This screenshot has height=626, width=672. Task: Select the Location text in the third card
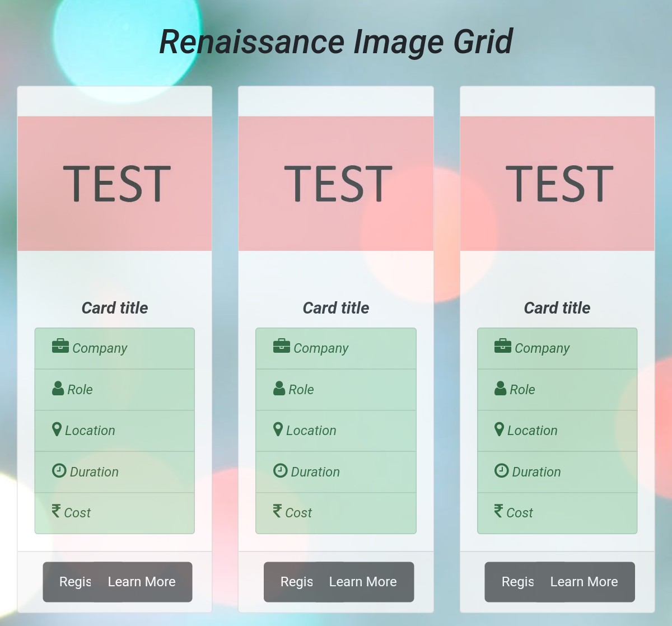pyautogui.click(x=533, y=431)
